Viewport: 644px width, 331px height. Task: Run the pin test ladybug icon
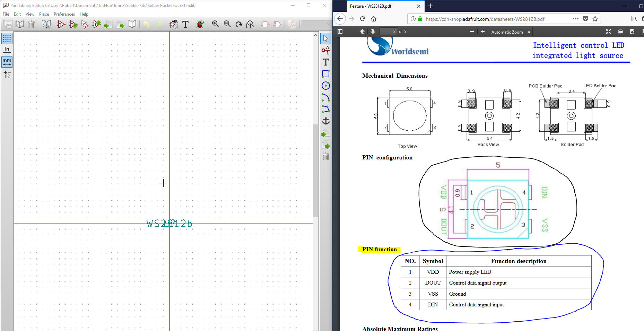tap(200, 24)
